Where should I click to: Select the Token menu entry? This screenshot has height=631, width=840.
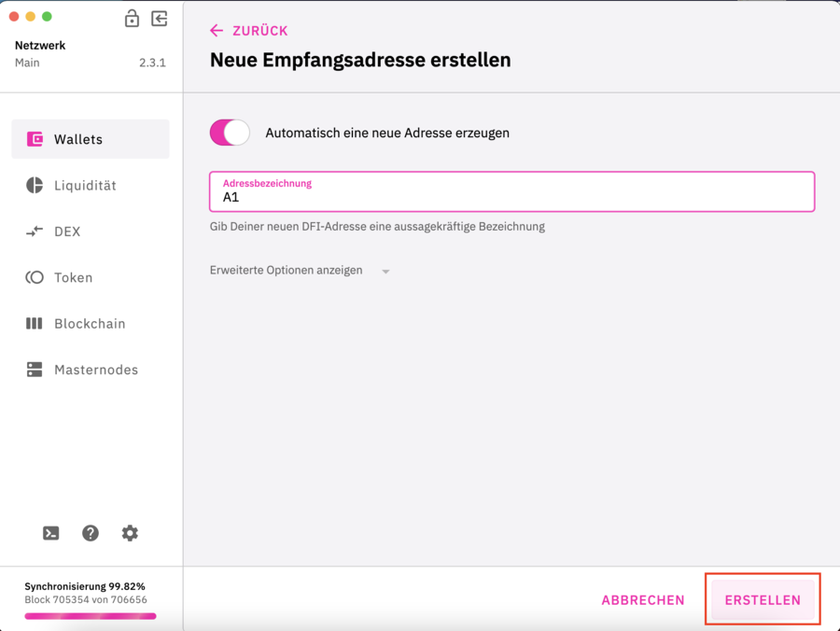pos(73,277)
